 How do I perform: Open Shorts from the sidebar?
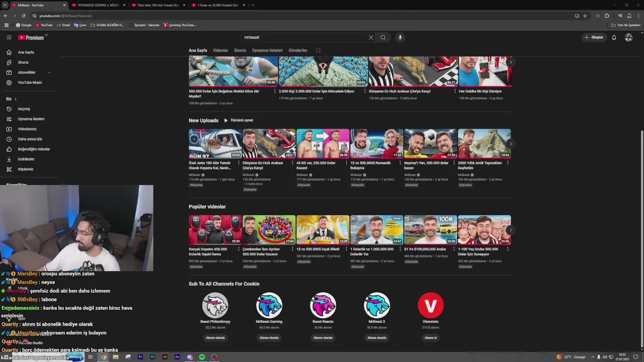point(23,62)
